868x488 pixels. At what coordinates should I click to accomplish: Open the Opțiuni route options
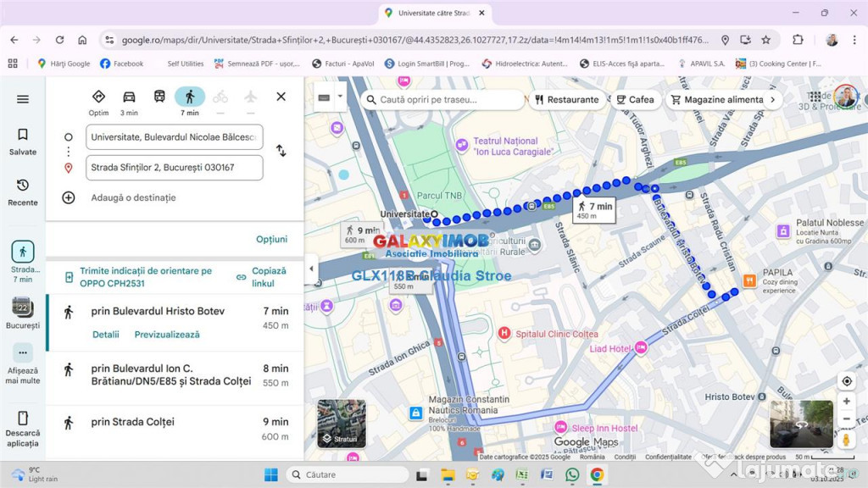pyautogui.click(x=271, y=239)
